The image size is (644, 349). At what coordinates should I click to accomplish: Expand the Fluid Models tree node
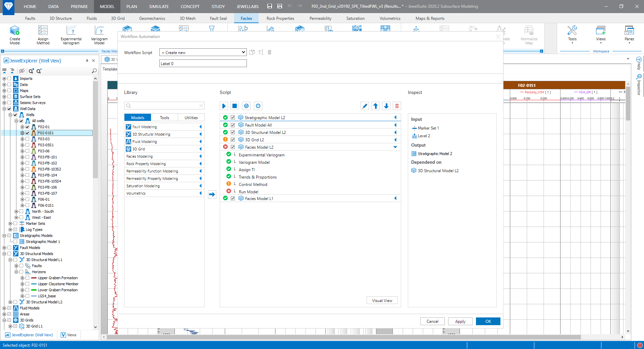[4, 308]
